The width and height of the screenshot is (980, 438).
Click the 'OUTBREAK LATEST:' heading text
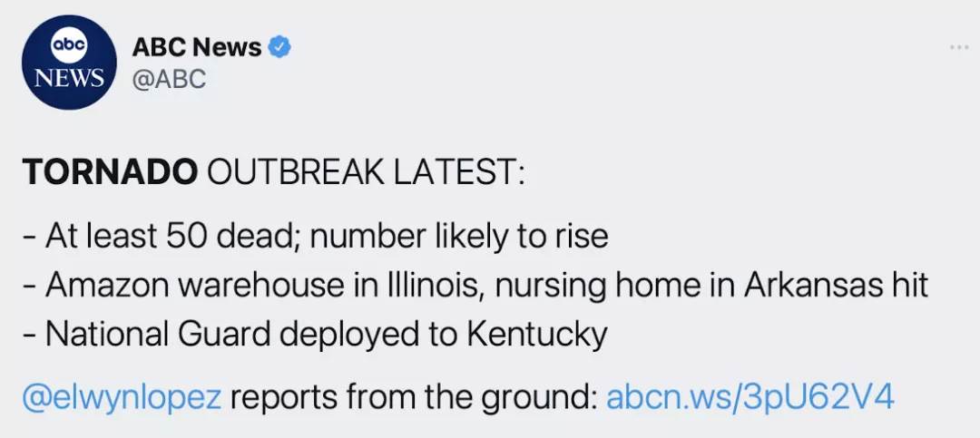tap(367, 173)
